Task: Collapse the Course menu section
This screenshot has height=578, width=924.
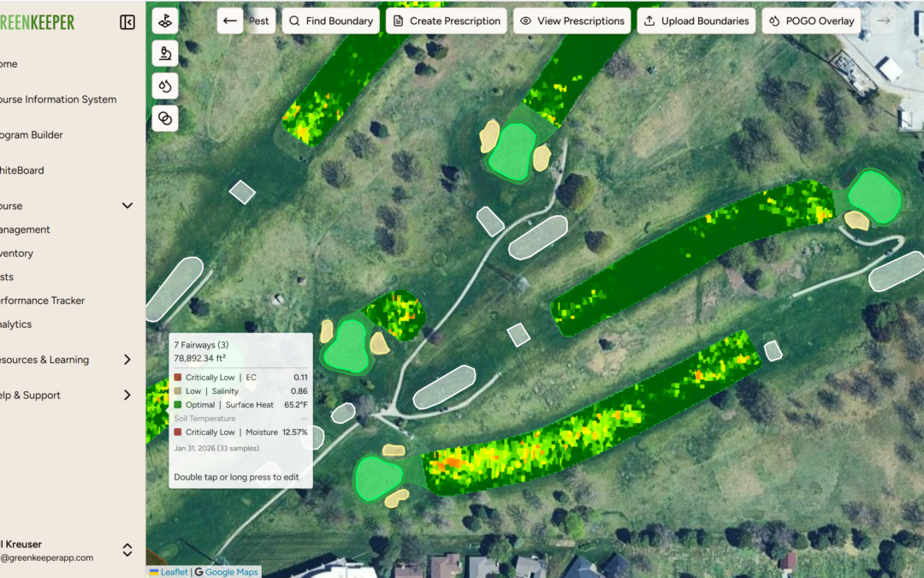Action: click(x=127, y=206)
